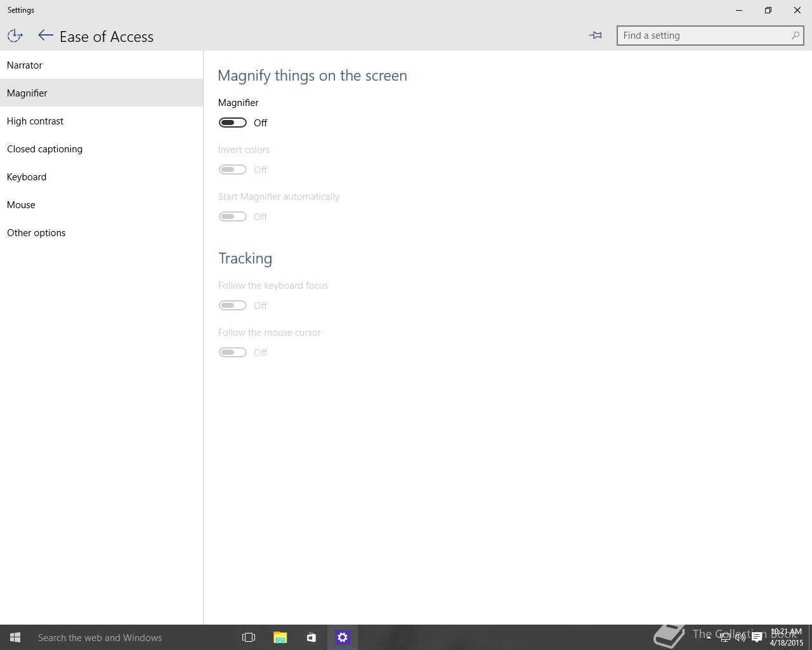Select Narrator in the sidebar
The width and height of the screenshot is (812, 650).
(x=101, y=65)
